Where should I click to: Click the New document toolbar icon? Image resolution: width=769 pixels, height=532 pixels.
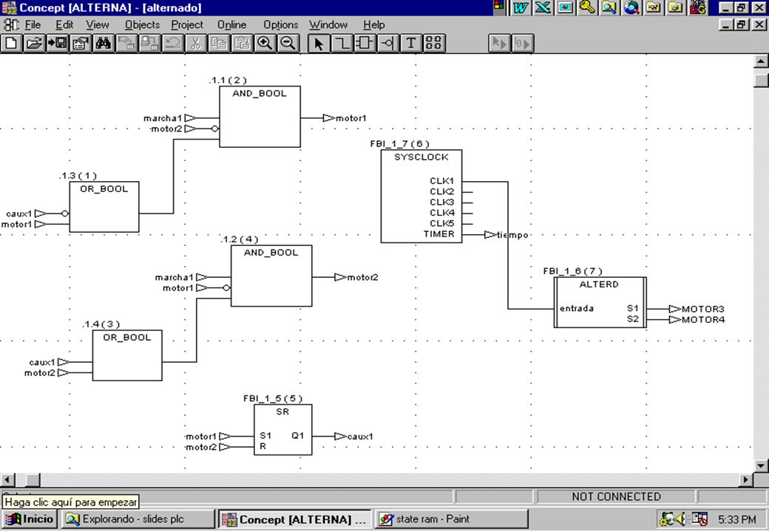[12, 43]
